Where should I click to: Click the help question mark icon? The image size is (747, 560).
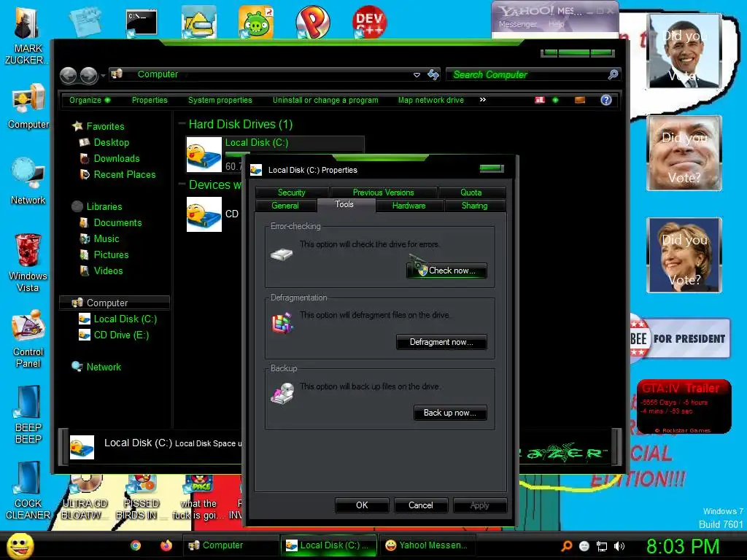[606, 100]
